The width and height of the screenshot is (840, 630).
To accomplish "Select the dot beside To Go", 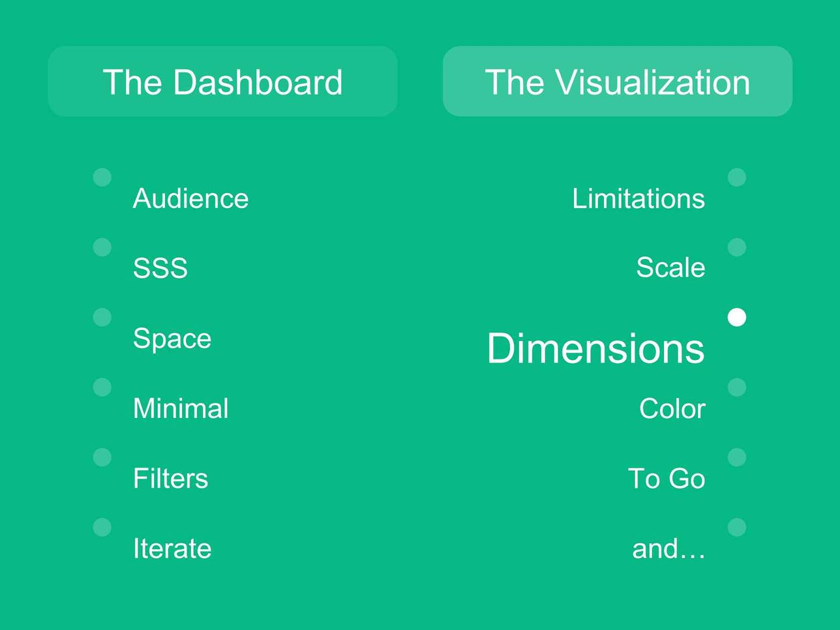I will [737, 457].
